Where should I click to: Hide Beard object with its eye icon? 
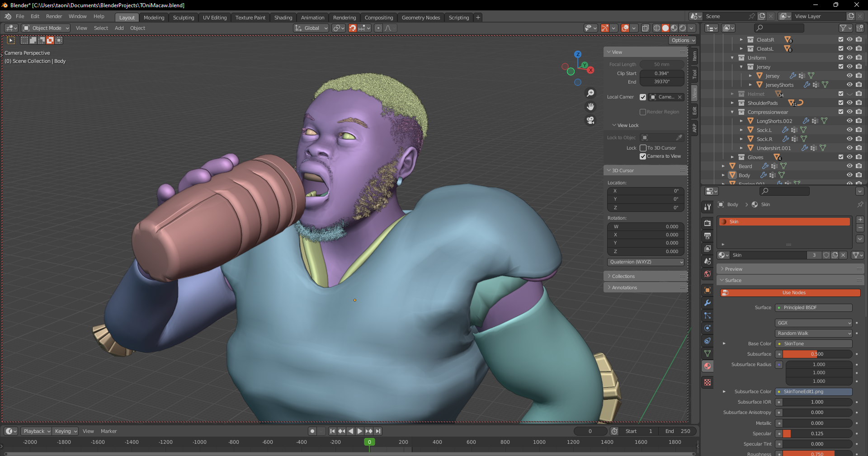(849, 166)
